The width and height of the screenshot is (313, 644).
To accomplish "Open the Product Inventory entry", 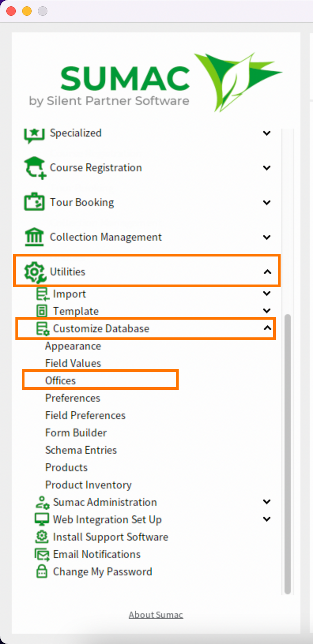I will (x=88, y=485).
